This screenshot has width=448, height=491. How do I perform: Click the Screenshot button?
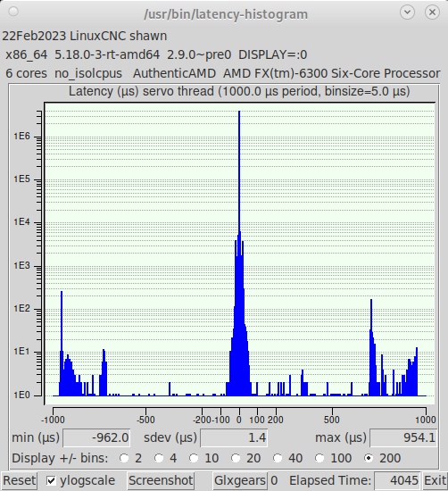pyautogui.click(x=161, y=480)
